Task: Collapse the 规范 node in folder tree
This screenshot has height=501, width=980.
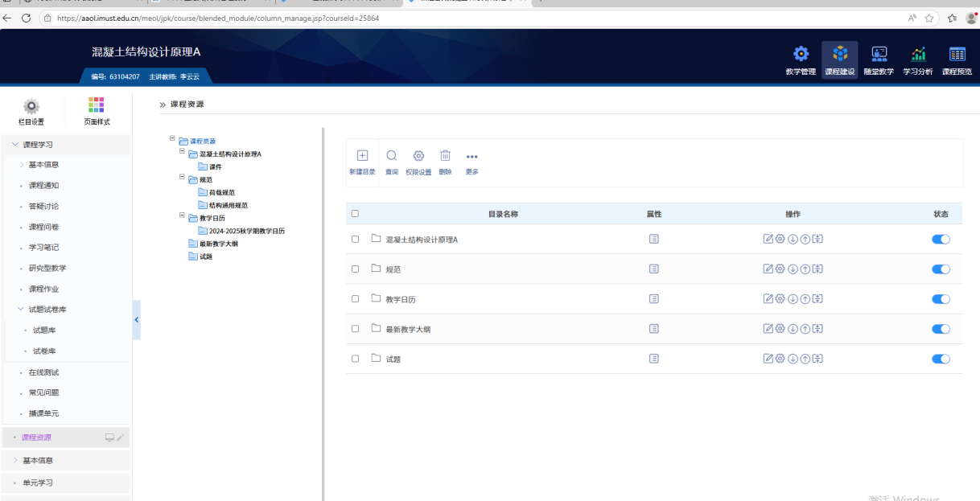Action: coord(182,178)
